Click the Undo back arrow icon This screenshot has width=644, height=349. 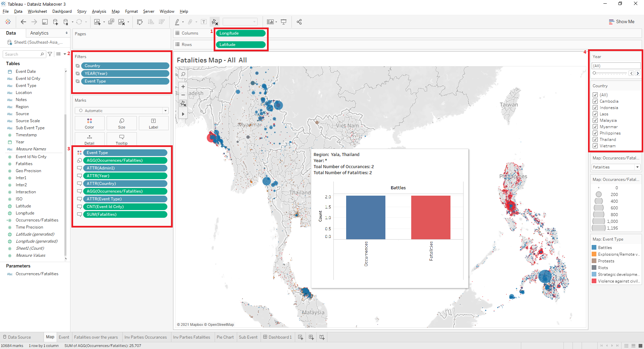(x=23, y=22)
